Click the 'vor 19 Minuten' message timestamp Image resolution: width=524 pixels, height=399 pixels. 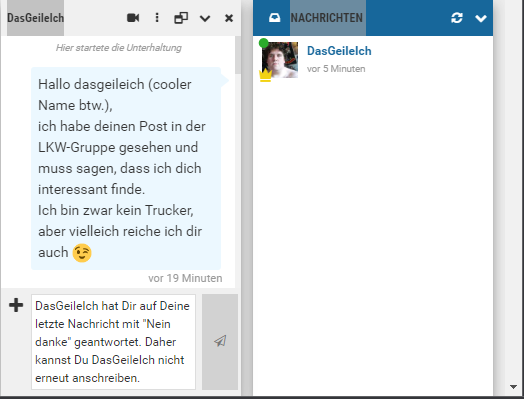point(185,278)
